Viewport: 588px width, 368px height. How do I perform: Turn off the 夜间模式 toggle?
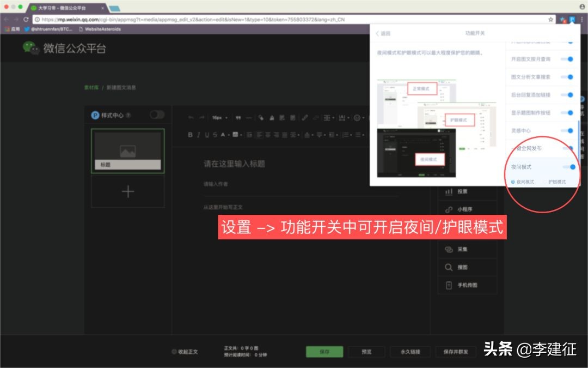pos(571,167)
